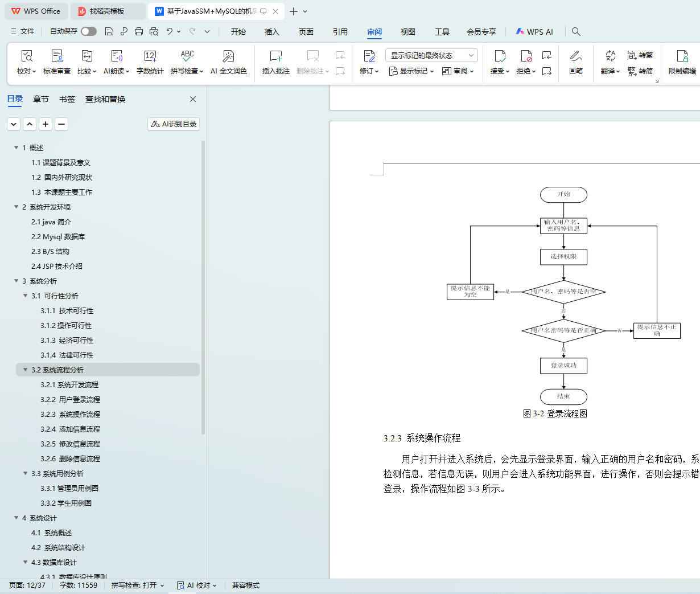
Task: Collapse the 2 系统开发环境 outline section
Action: coord(17,207)
